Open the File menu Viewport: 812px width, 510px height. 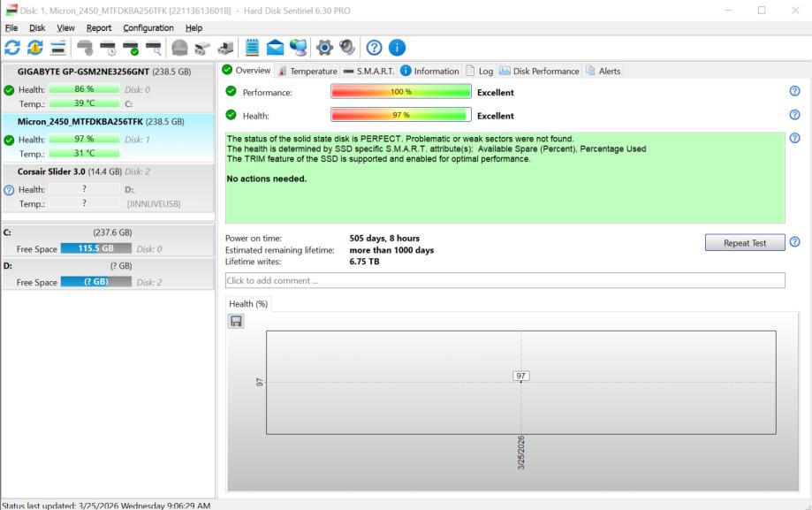[x=11, y=28]
